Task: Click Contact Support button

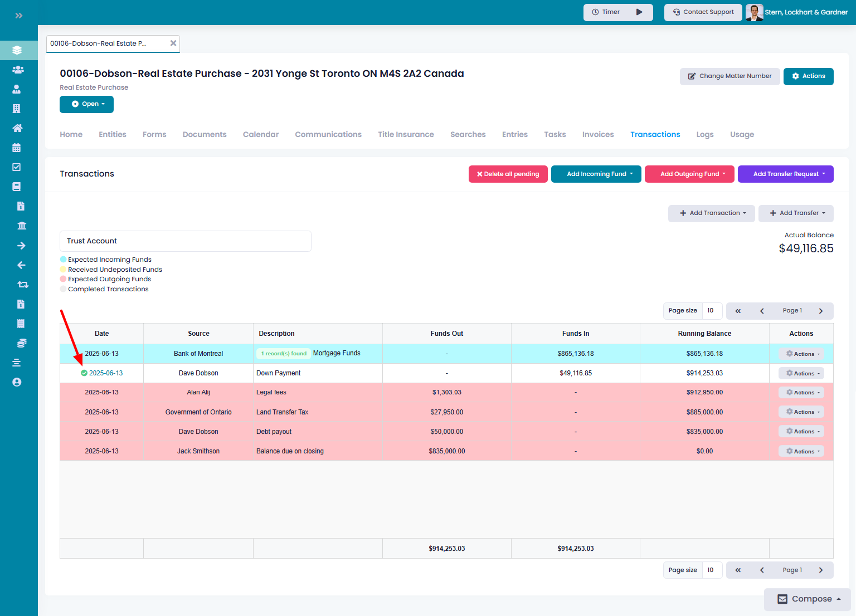Action: click(703, 12)
